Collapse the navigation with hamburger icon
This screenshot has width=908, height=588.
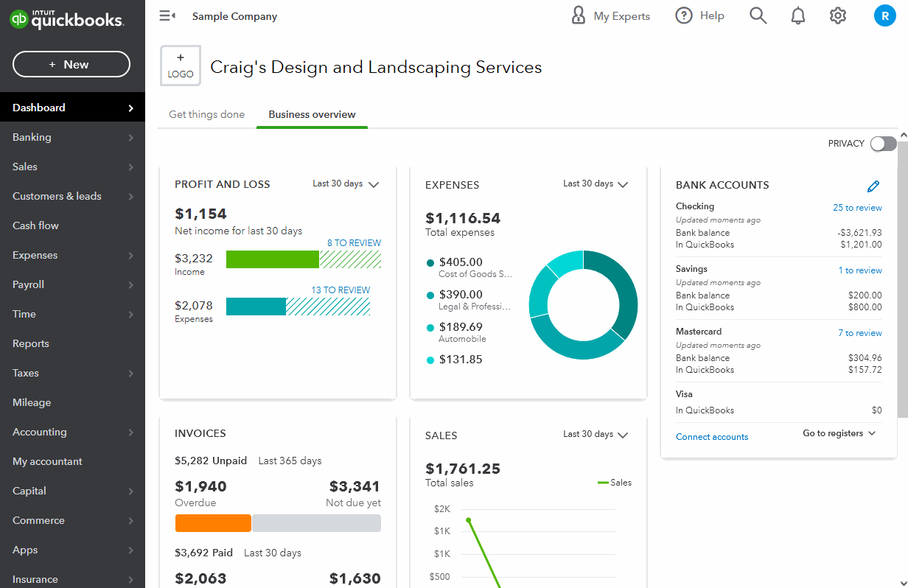[x=167, y=15]
